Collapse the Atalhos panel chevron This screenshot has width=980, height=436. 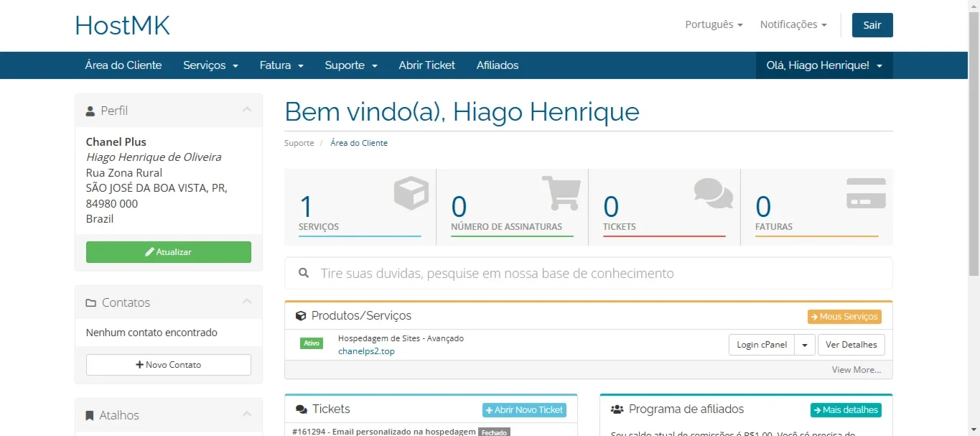(246, 414)
